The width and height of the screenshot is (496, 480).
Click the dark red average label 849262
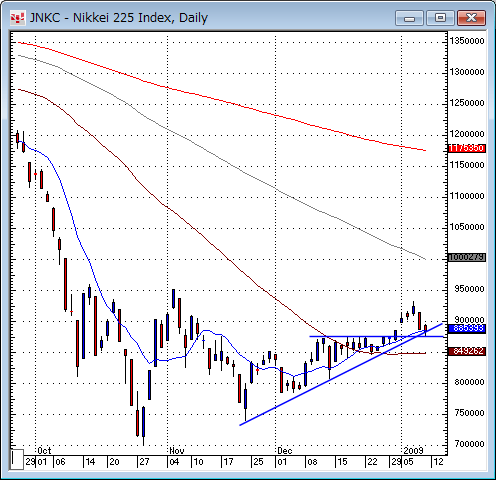(467, 351)
